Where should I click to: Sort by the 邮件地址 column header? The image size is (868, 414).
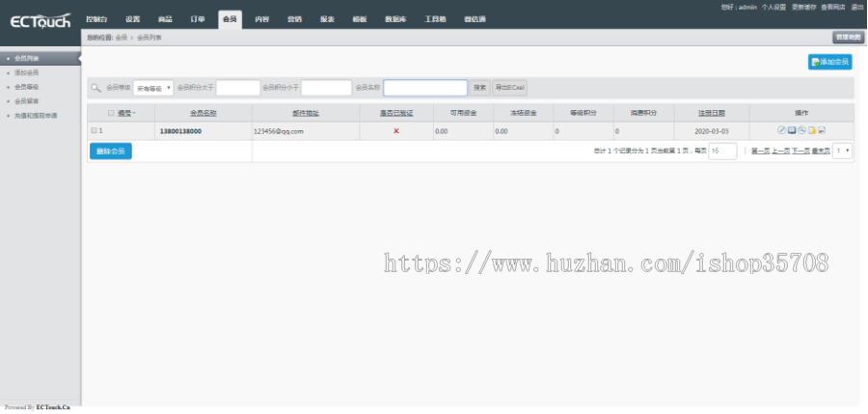[306, 113]
